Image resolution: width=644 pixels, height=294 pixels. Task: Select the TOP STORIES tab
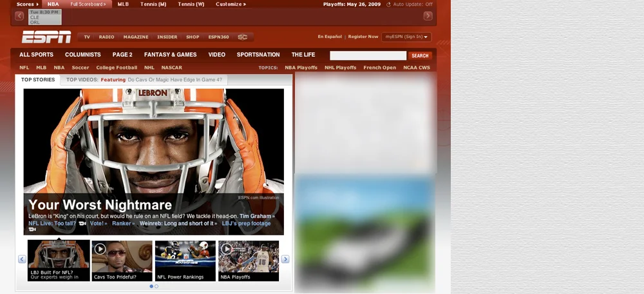tap(38, 80)
